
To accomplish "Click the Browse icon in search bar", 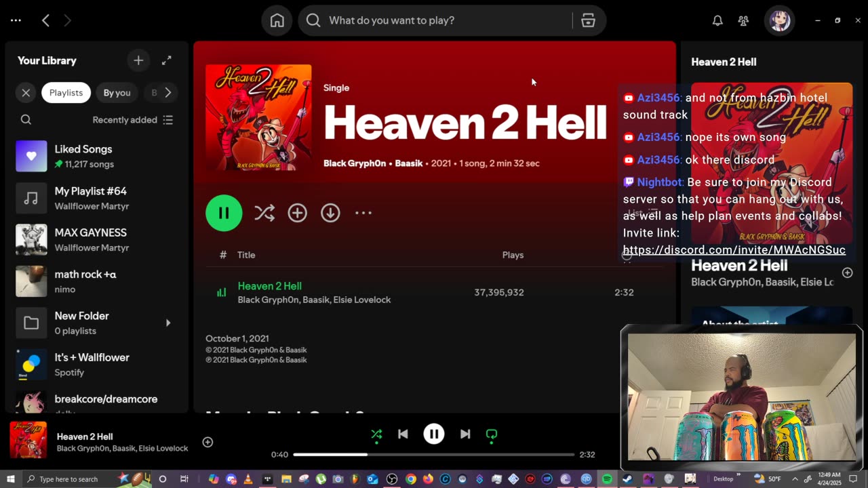I will point(588,20).
